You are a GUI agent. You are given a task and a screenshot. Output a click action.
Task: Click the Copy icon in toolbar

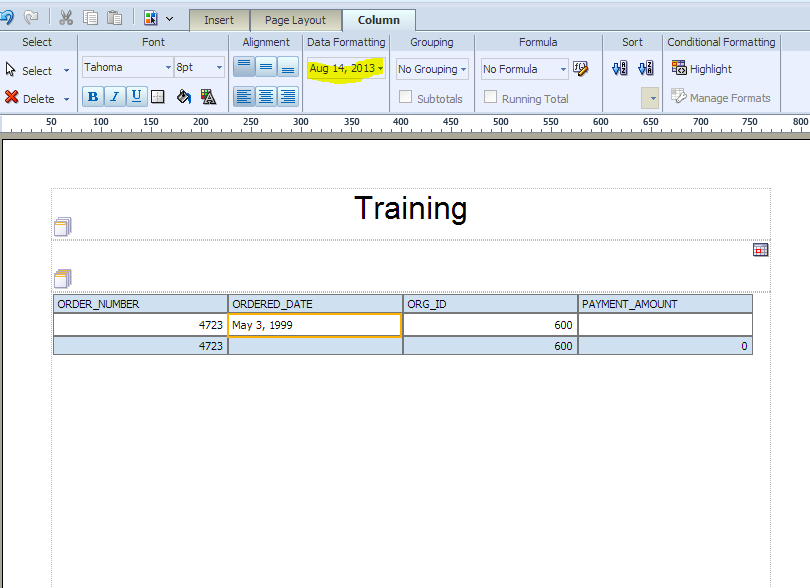click(90, 18)
